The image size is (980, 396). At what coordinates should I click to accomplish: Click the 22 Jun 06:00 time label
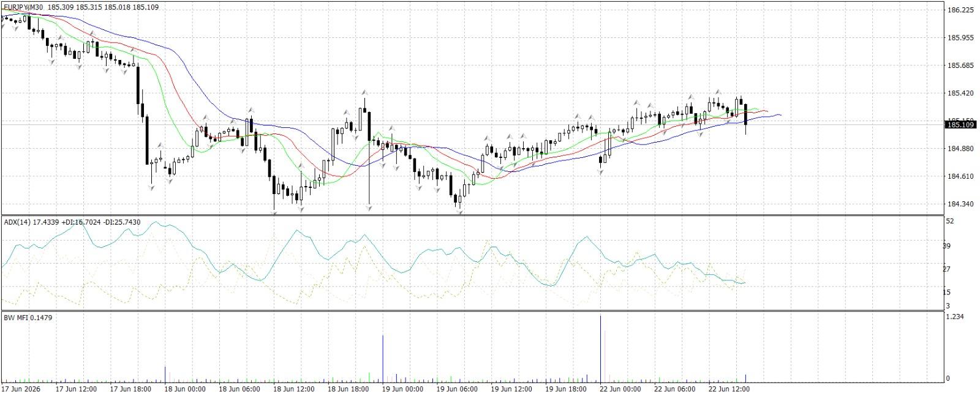click(674, 389)
